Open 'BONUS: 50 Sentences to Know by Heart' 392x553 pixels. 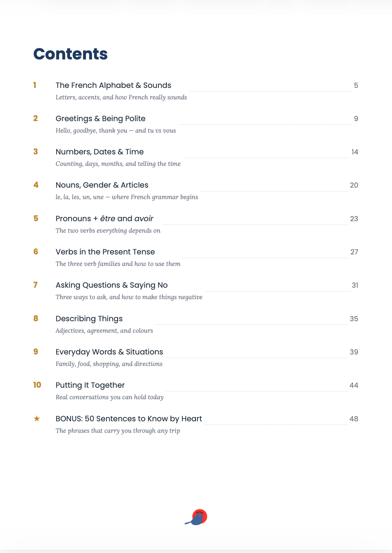click(x=129, y=419)
